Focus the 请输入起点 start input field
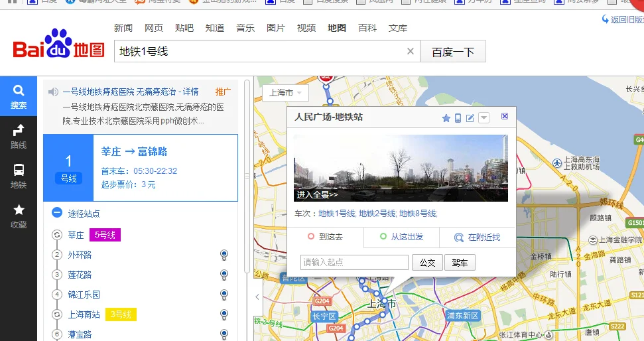The height and width of the screenshot is (341, 644). (354, 262)
